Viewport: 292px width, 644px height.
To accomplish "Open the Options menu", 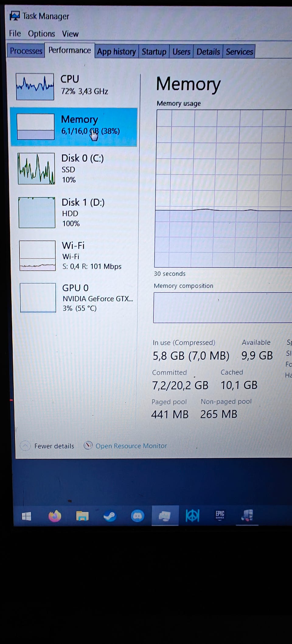I will coord(41,33).
